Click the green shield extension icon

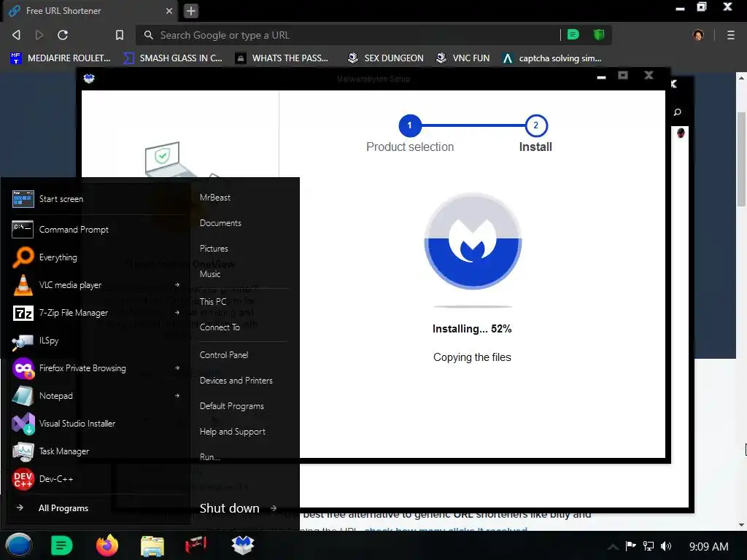point(599,34)
